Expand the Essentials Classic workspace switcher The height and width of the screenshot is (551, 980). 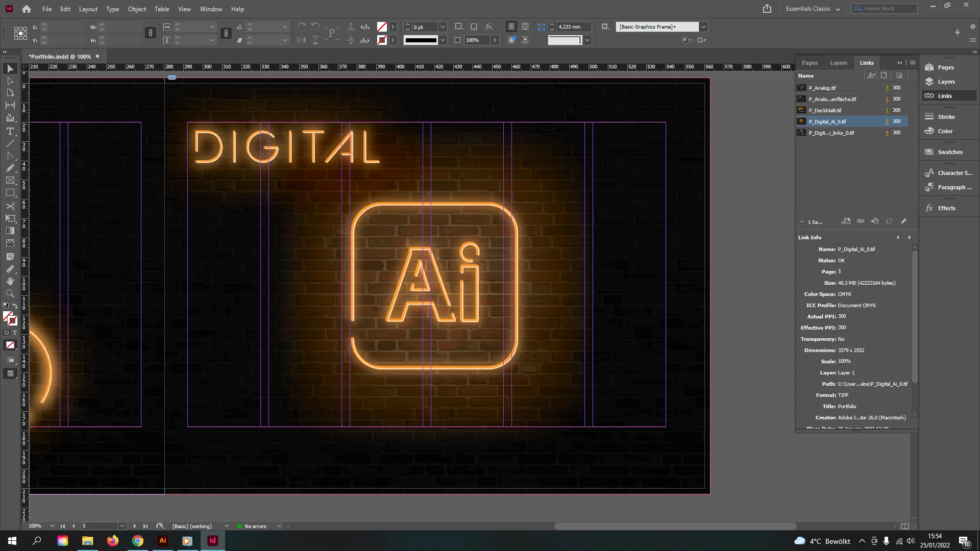838,9
